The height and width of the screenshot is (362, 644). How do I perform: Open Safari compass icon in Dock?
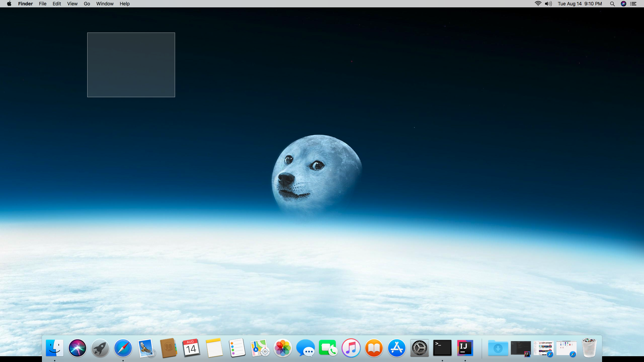(x=123, y=348)
